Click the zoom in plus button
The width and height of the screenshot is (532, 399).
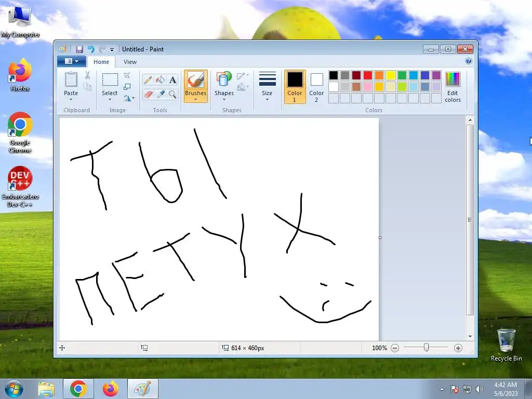point(458,348)
